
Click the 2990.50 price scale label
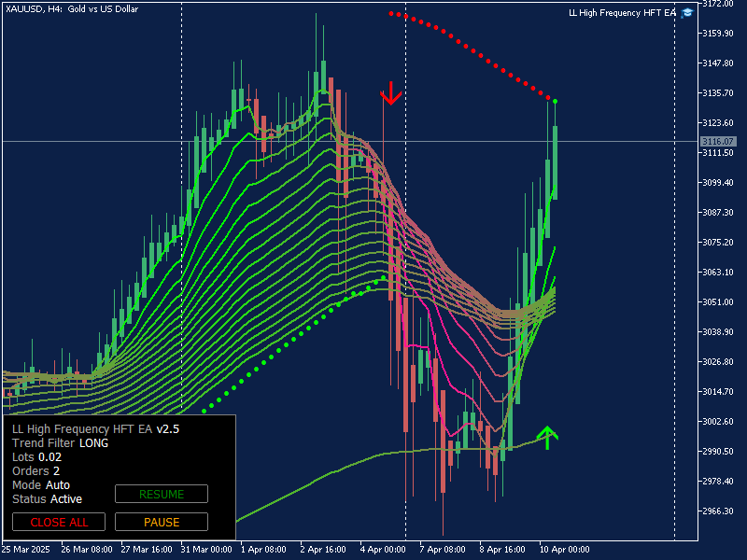click(x=718, y=452)
